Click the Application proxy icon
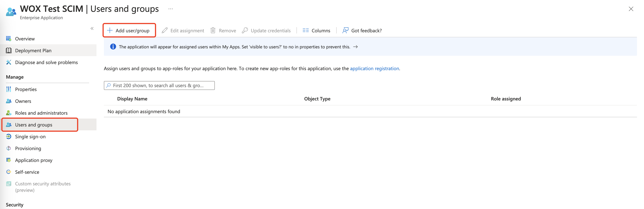644x209 pixels. (x=9, y=160)
